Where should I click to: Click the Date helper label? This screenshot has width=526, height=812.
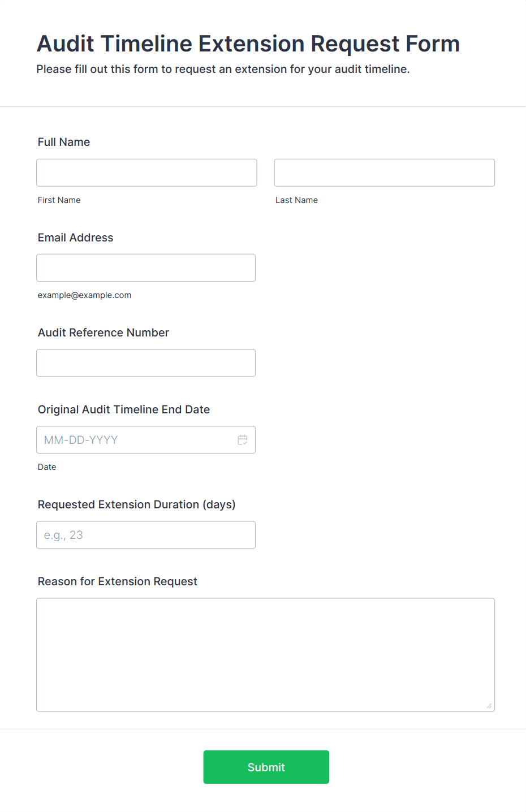click(47, 467)
